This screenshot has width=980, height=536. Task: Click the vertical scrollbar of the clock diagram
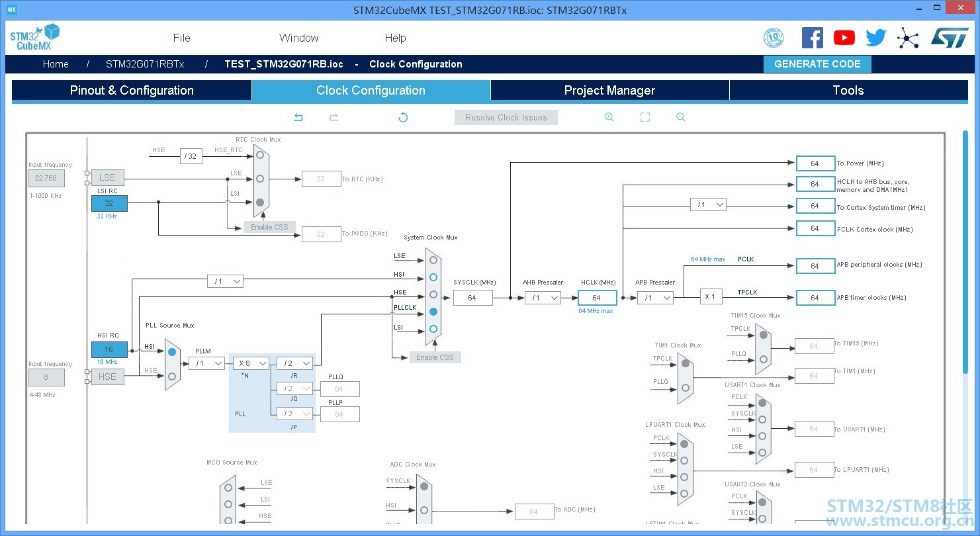[x=965, y=251]
